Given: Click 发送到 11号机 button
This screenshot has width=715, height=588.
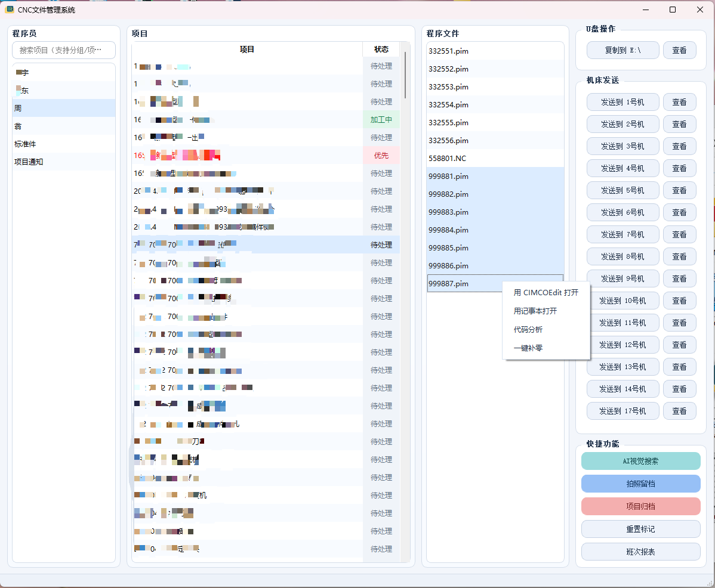Looking at the screenshot, I should pos(624,323).
